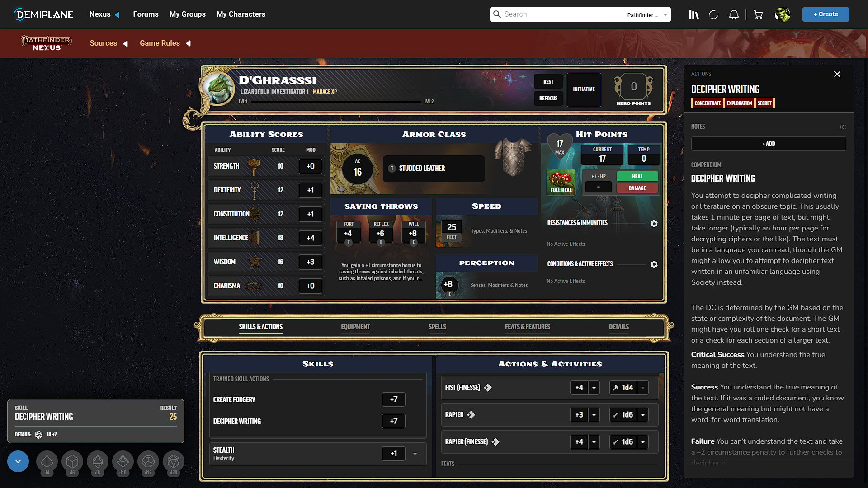Open Conditions & Active Effects settings
The image size is (868, 488).
click(x=654, y=264)
